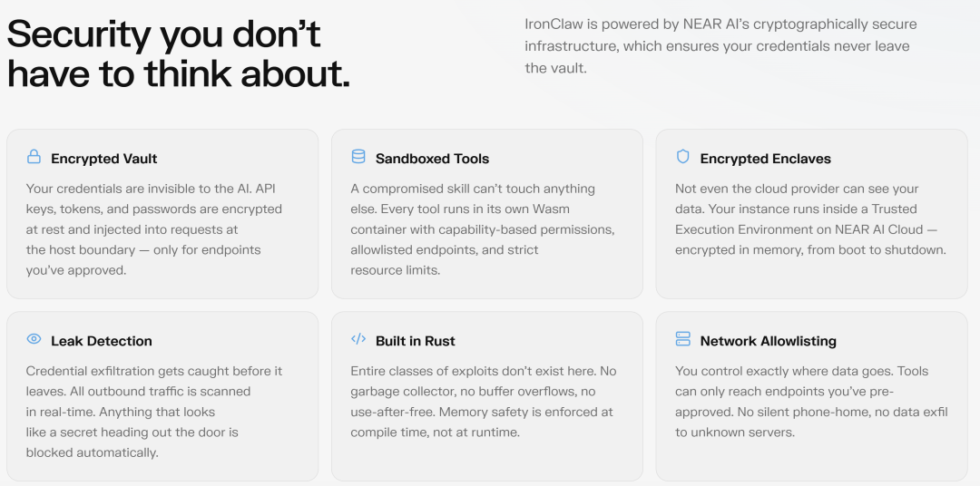The image size is (980, 486).
Task: Select the Encrypted Vault card heading
Action: pos(103,159)
